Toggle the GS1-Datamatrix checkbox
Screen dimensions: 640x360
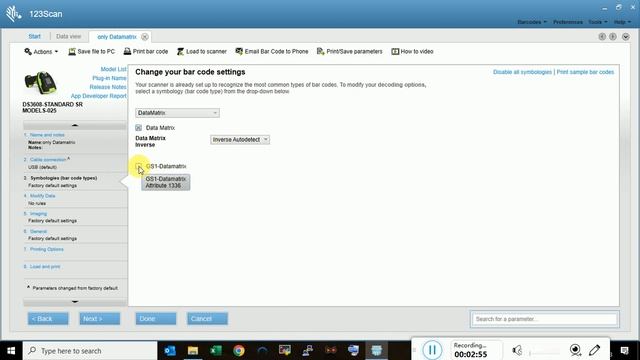click(138, 166)
